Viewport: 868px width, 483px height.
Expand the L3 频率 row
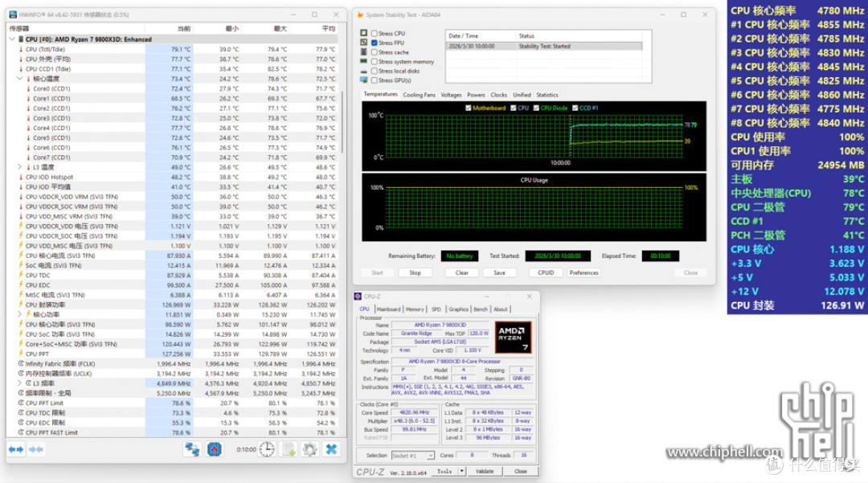click(20, 383)
